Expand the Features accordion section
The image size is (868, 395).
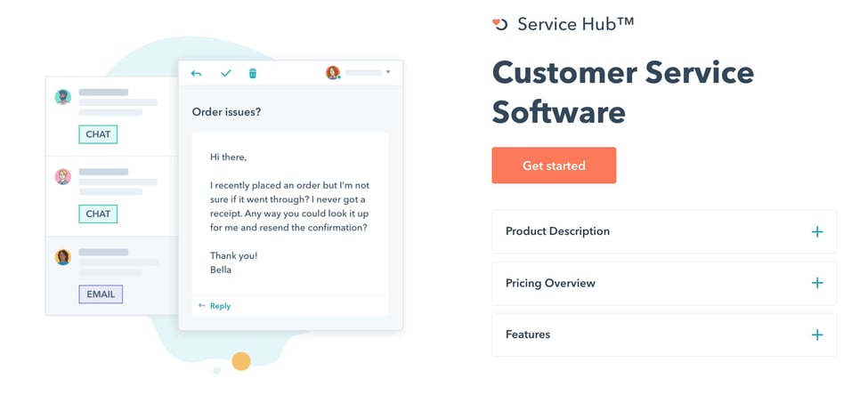click(x=528, y=335)
